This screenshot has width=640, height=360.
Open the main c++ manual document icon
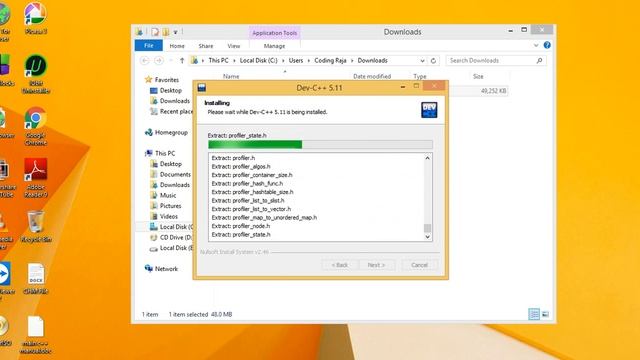pyautogui.click(x=36, y=335)
